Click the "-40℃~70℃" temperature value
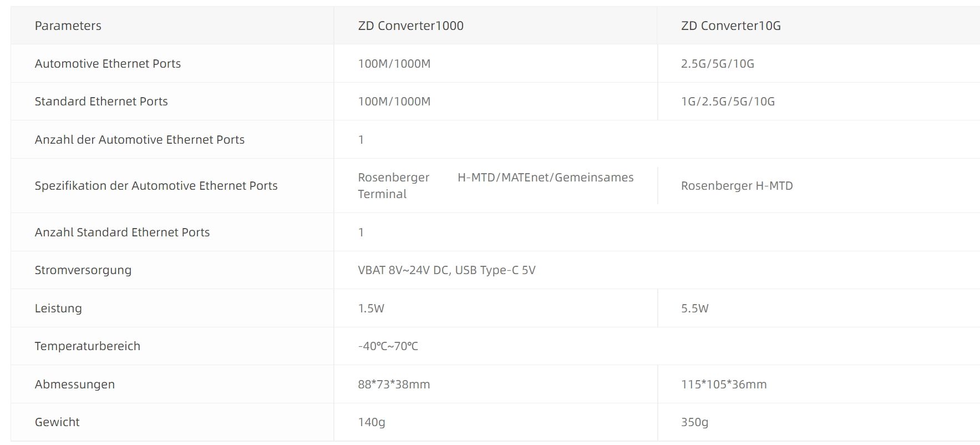This screenshot has height=445, width=980. 388,346
